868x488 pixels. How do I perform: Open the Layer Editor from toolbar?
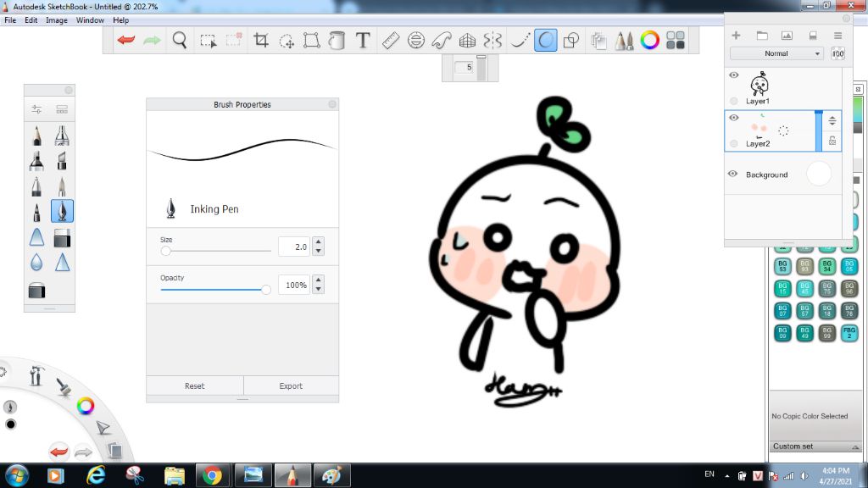[598, 41]
